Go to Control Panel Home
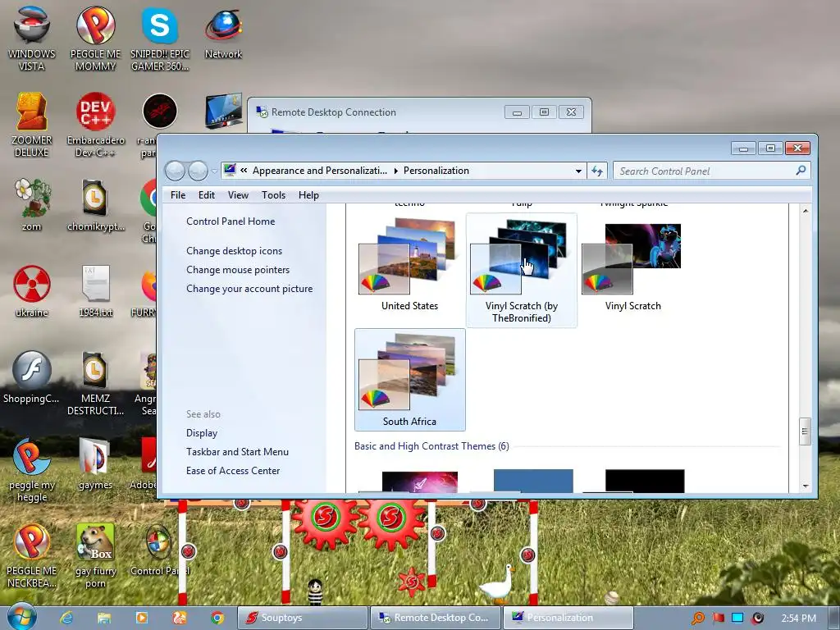840x630 pixels. click(231, 221)
